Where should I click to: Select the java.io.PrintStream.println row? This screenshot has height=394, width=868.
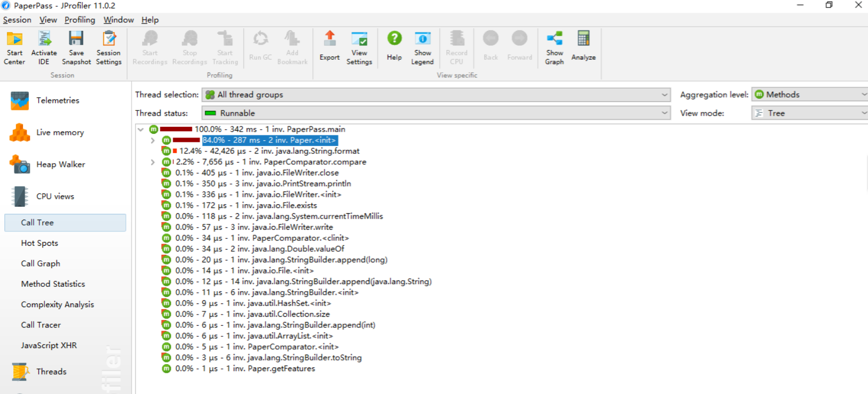pos(257,183)
